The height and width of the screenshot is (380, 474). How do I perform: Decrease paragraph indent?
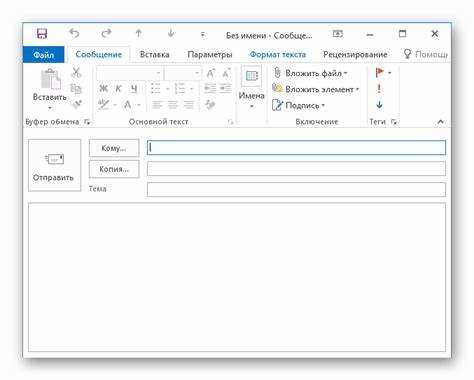[210, 88]
